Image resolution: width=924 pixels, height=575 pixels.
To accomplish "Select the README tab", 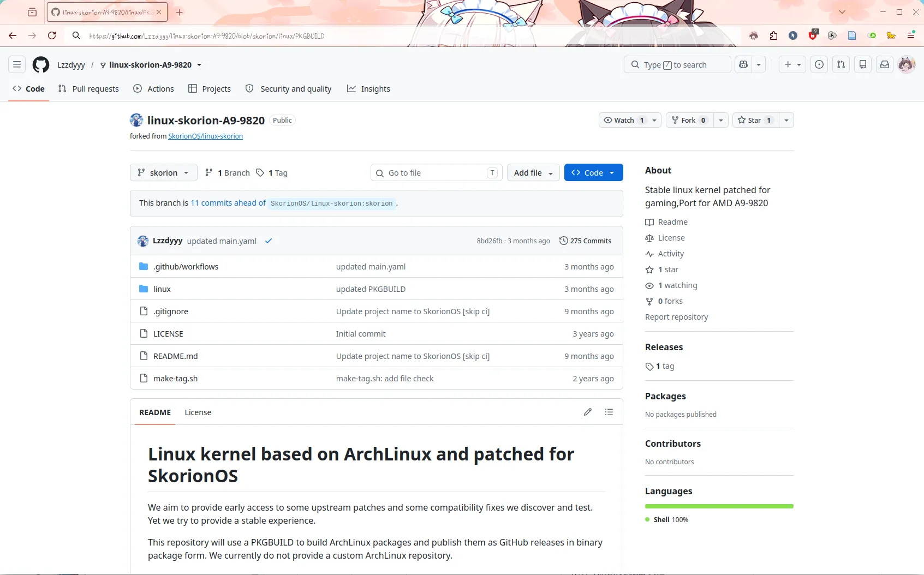I will [x=155, y=412].
